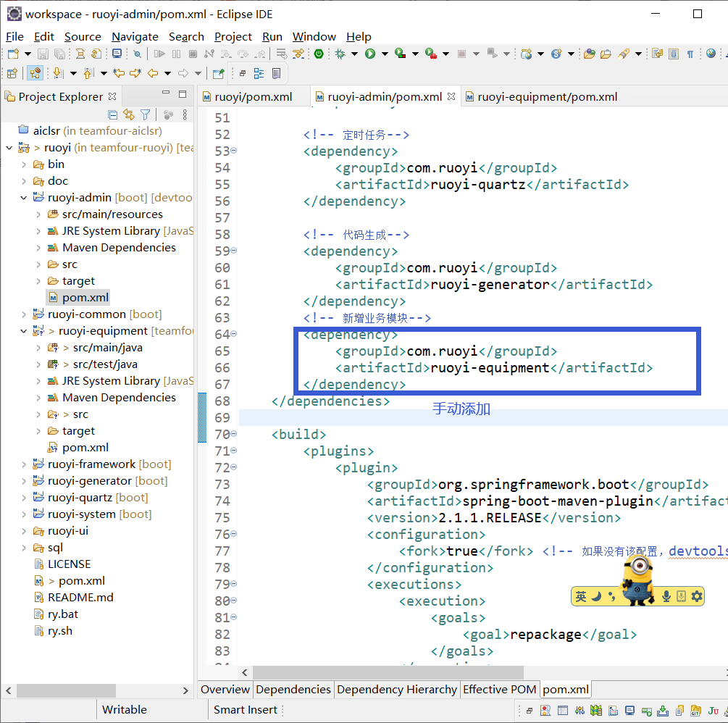Click the Save All icon
The height and width of the screenshot is (723, 728).
tap(59, 54)
